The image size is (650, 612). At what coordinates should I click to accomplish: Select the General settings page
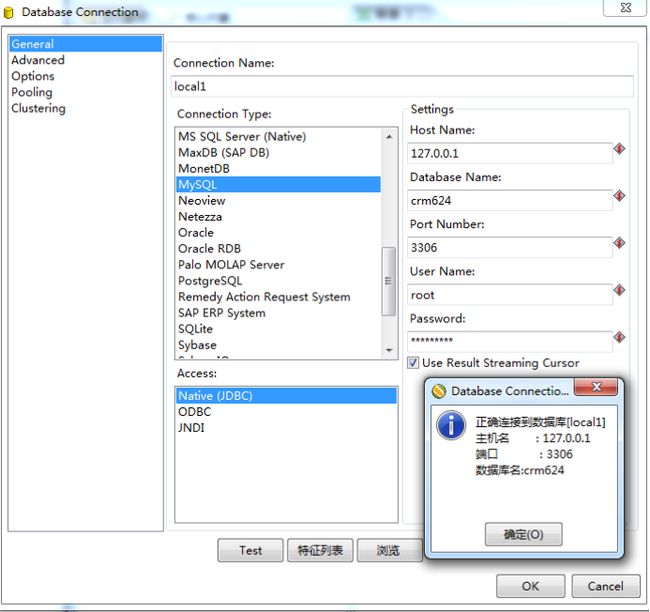[86, 44]
